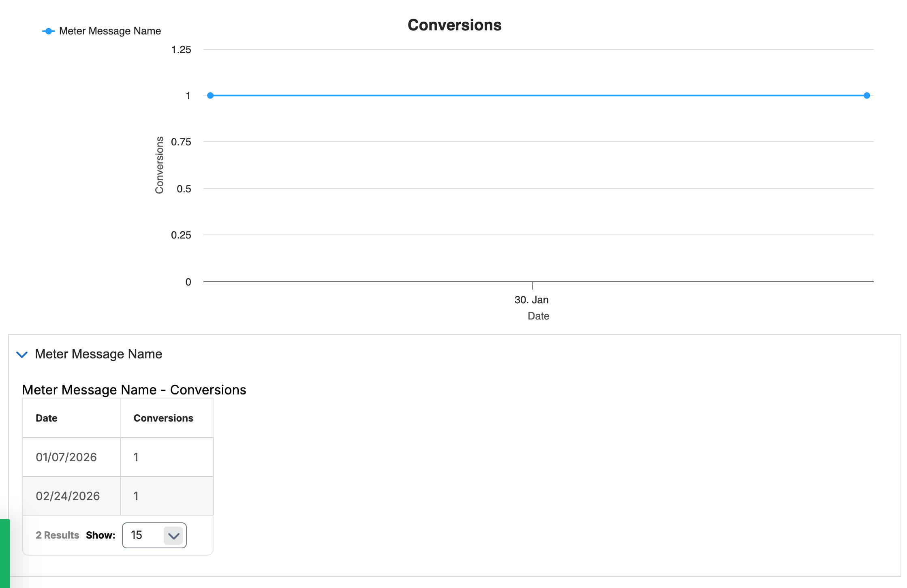
Task: Select the first data point on chart line
Action: tap(210, 96)
